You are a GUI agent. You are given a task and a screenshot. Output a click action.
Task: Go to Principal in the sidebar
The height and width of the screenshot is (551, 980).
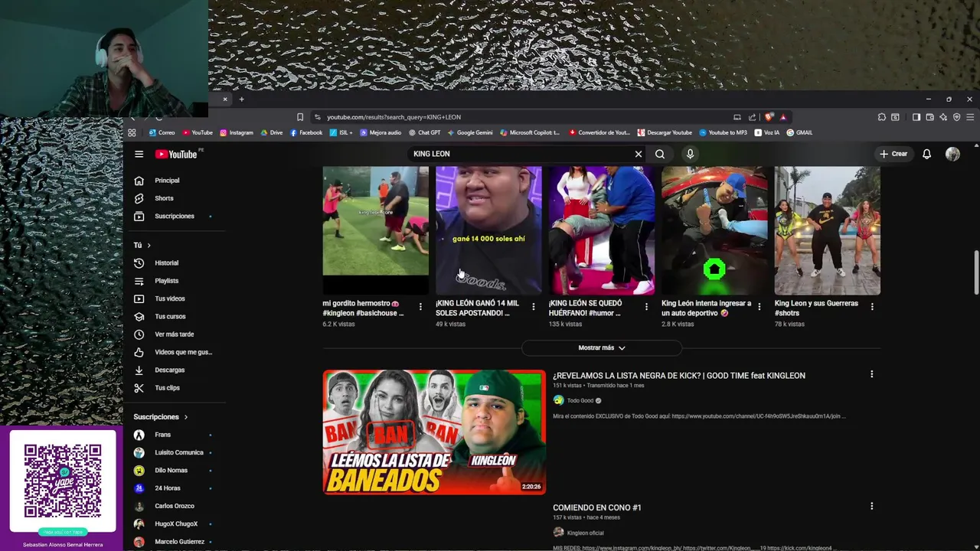click(x=167, y=181)
